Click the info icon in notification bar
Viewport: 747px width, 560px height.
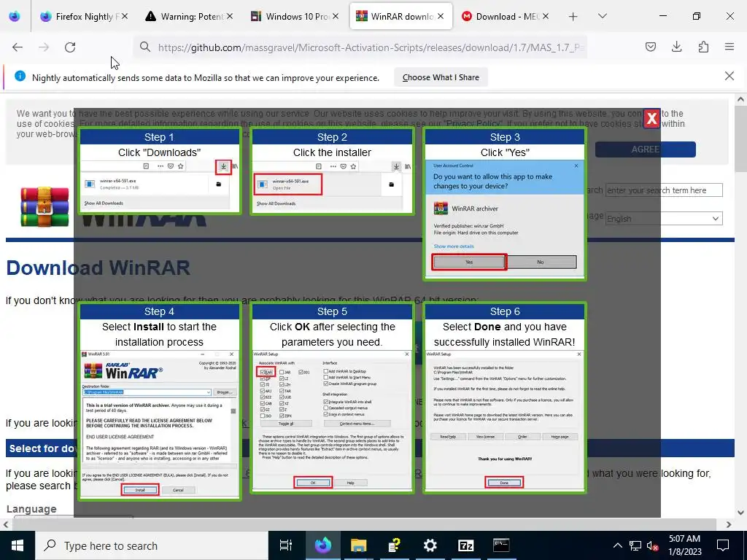click(x=20, y=76)
